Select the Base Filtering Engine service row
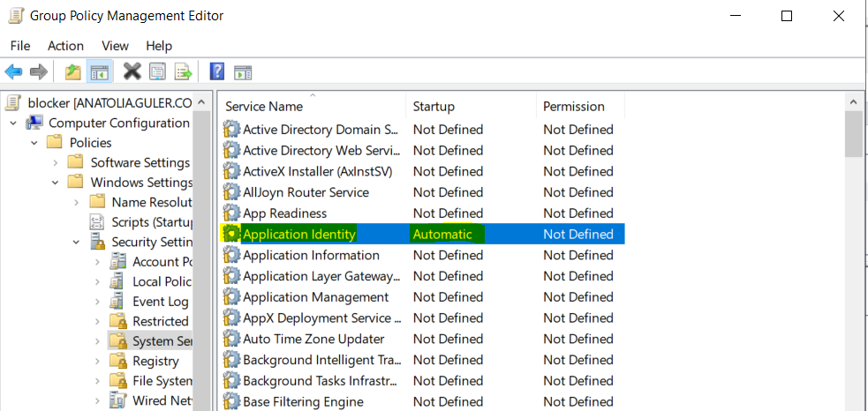 [x=303, y=401]
